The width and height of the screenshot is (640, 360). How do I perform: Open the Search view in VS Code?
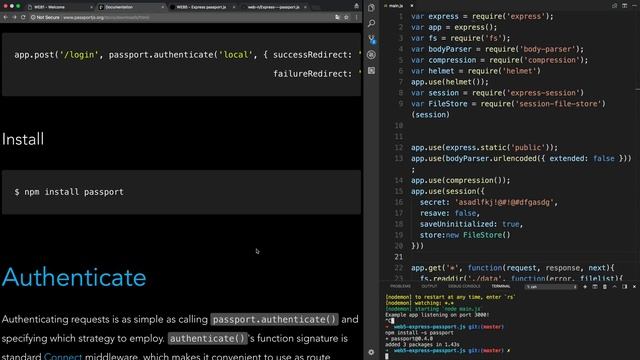pos(371,24)
